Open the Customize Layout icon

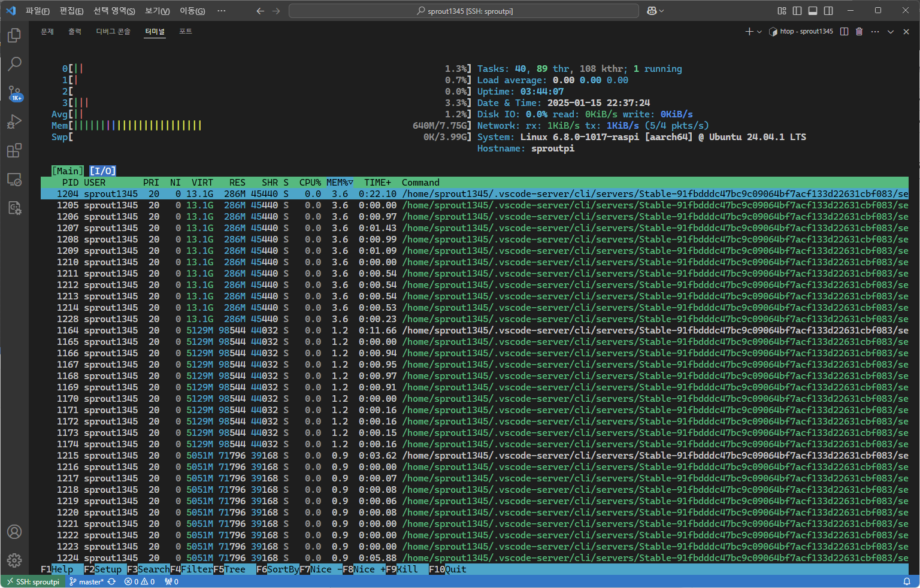782,11
